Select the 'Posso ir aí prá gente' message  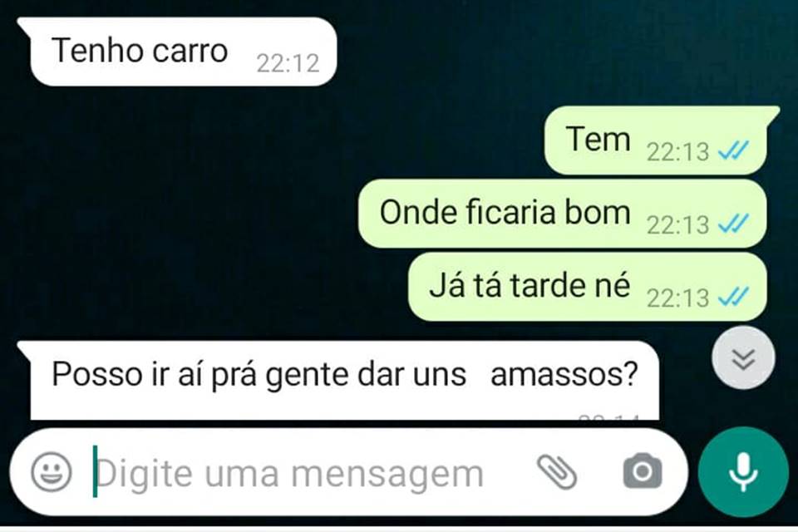coord(340,380)
